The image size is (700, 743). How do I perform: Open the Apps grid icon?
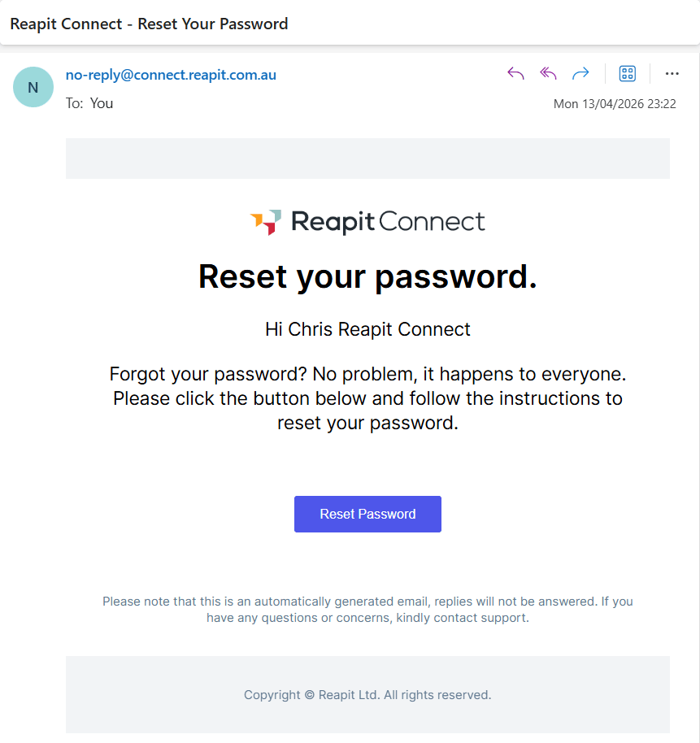627,73
